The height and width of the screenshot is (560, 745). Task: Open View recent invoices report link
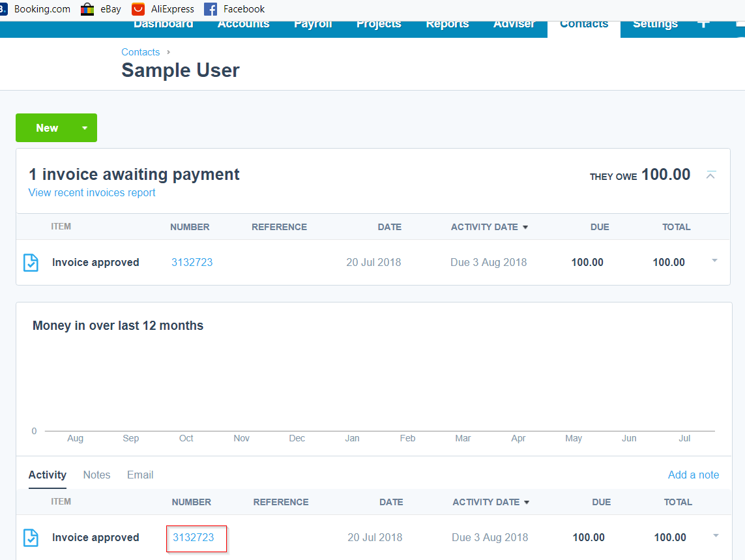tap(92, 193)
